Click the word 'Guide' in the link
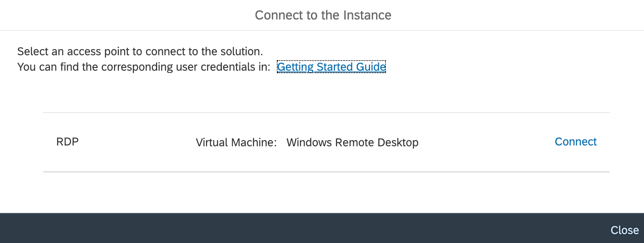644x243 pixels. pos(370,67)
